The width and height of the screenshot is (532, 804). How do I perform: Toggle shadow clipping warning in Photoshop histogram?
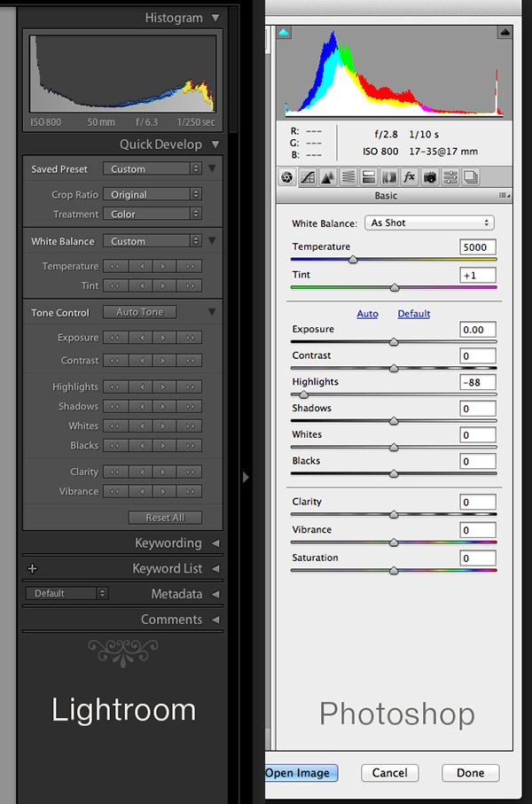point(284,33)
